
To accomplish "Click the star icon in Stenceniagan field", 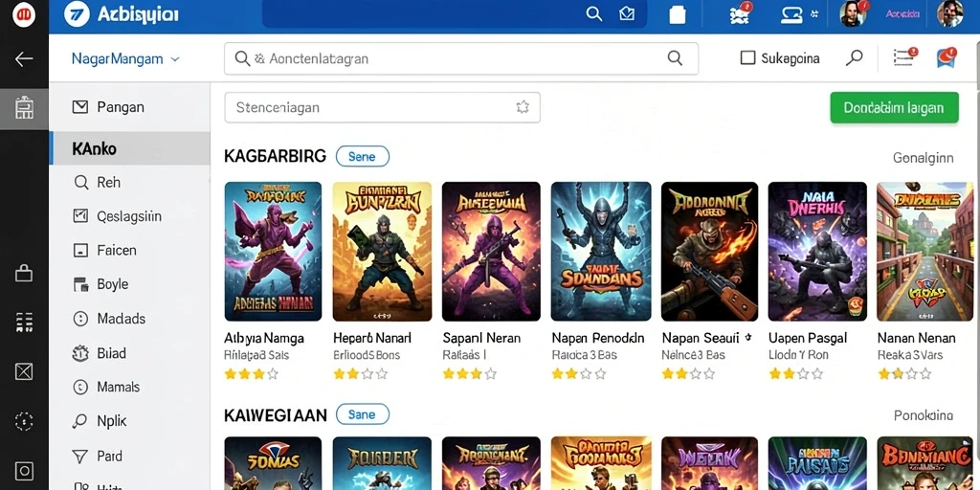I will coord(523,107).
